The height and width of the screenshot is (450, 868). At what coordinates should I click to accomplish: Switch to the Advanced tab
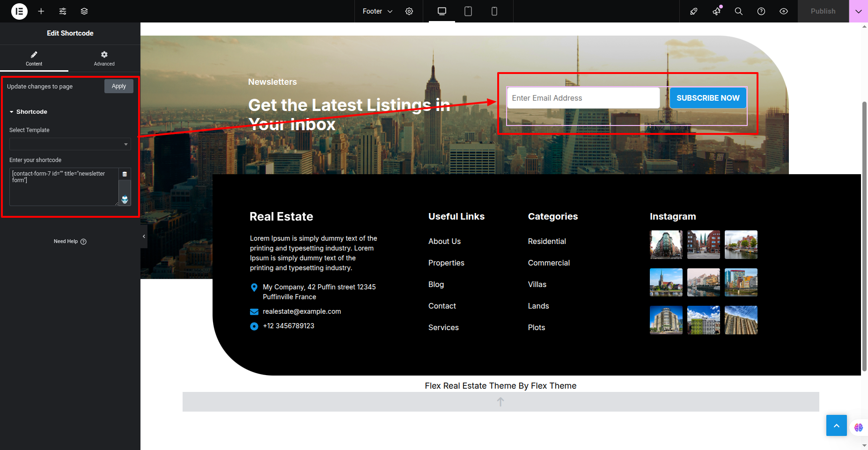[x=104, y=58]
